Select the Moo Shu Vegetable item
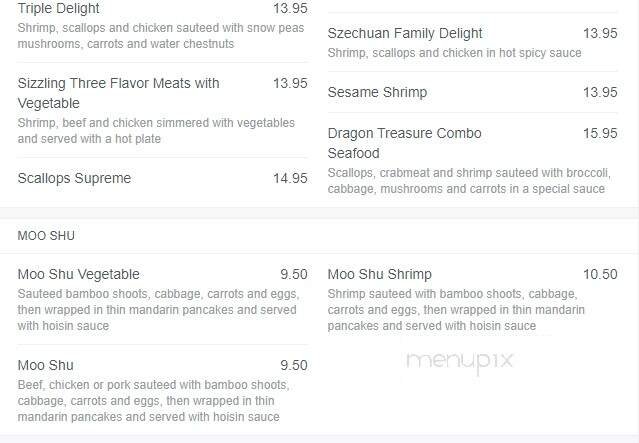Image resolution: width=639 pixels, height=443 pixels. [x=79, y=274]
